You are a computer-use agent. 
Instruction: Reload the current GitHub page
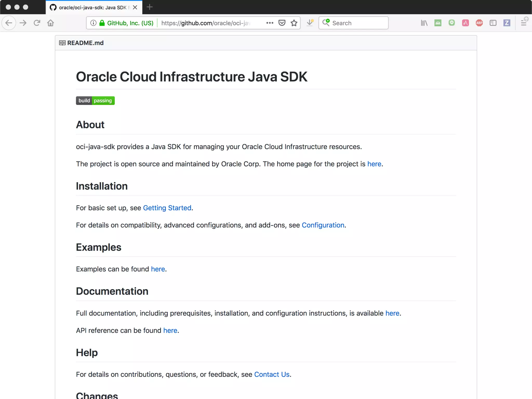tap(37, 23)
